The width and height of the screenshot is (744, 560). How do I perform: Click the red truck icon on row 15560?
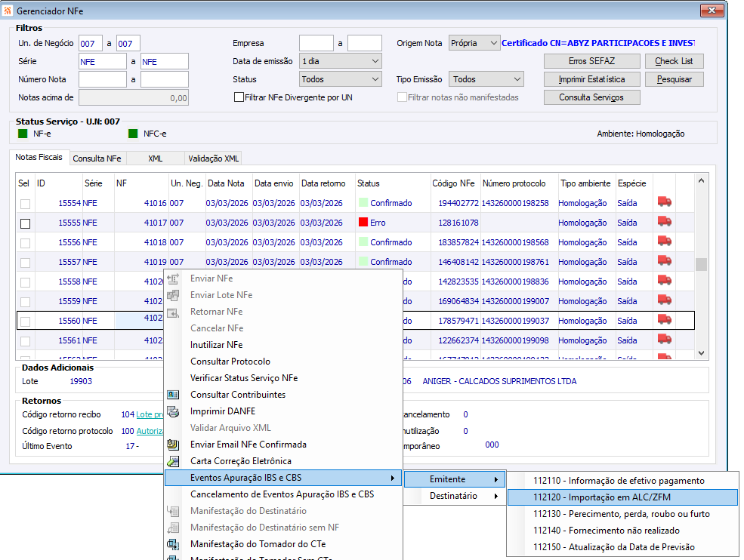click(x=665, y=321)
